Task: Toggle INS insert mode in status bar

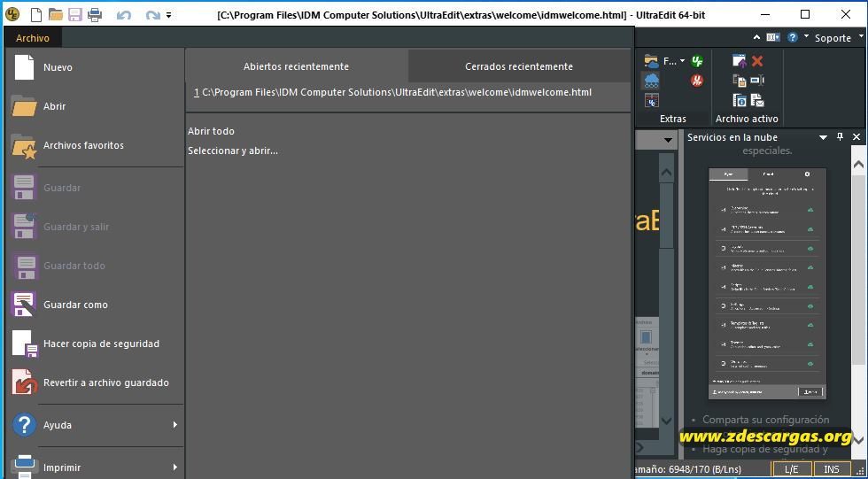Action: click(832, 469)
